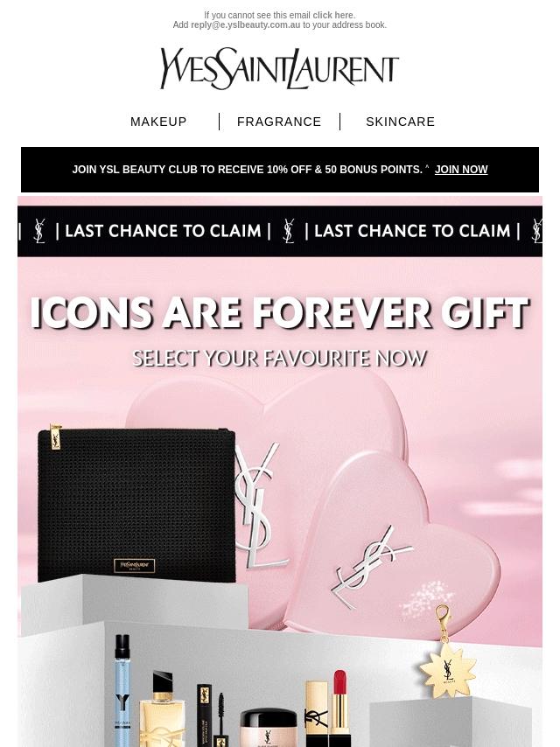This screenshot has height=747, width=560.
Task: Click the black YSL beauty pouch
Action: click(136, 504)
